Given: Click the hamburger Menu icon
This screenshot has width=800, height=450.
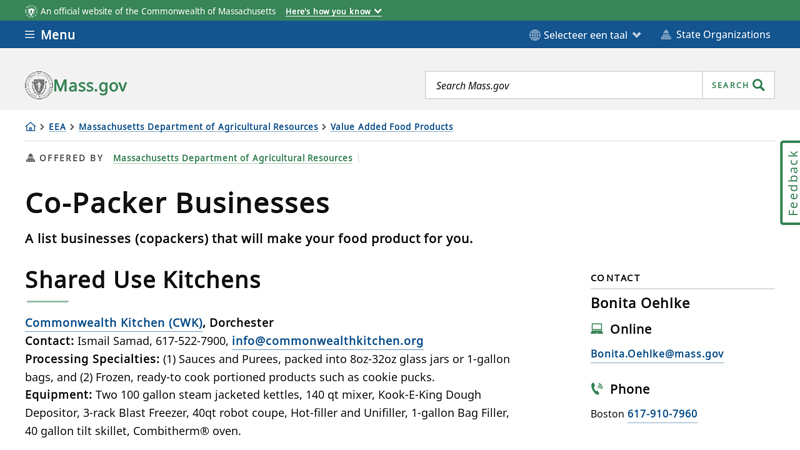Looking at the screenshot, I should 30,35.
